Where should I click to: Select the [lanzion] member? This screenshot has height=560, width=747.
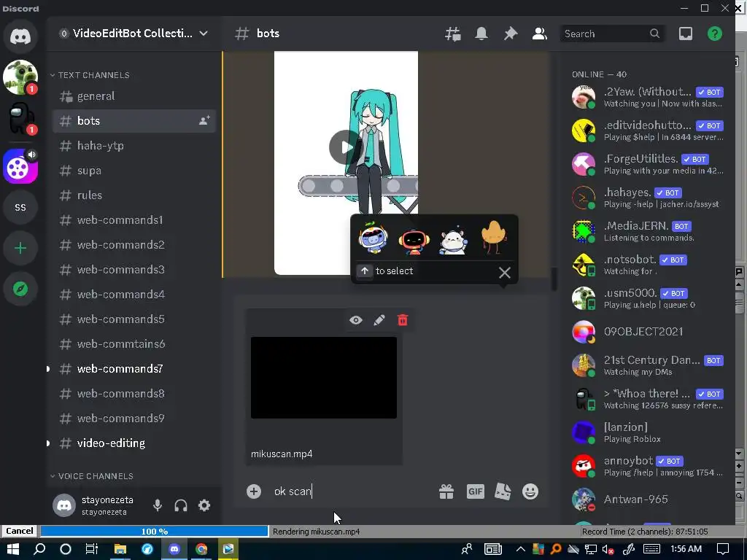tap(648, 432)
